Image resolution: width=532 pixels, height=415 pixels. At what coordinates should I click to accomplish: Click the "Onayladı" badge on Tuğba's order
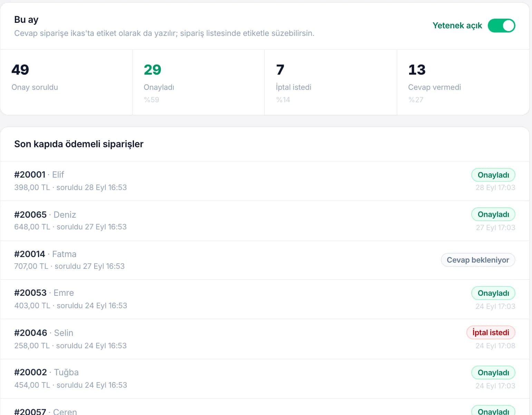coord(493,372)
